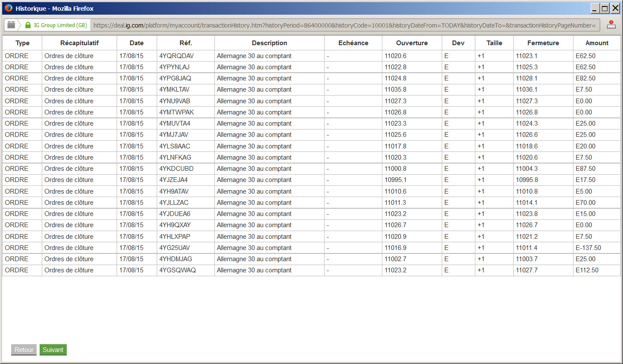Select reference 4YLNFKAG

tap(175, 157)
